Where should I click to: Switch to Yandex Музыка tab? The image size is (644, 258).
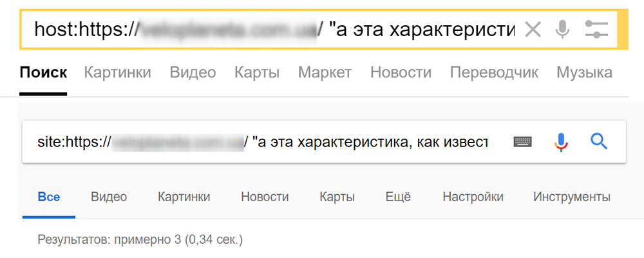pyautogui.click(x=584, y=72)
